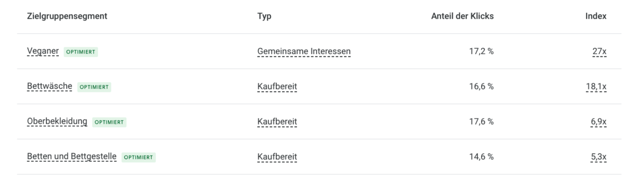This screenshot has height=185, width=644.
Task: Click OPTIMIERT badge beside Betten und Bettgestelle
Action: click(138, 157)
